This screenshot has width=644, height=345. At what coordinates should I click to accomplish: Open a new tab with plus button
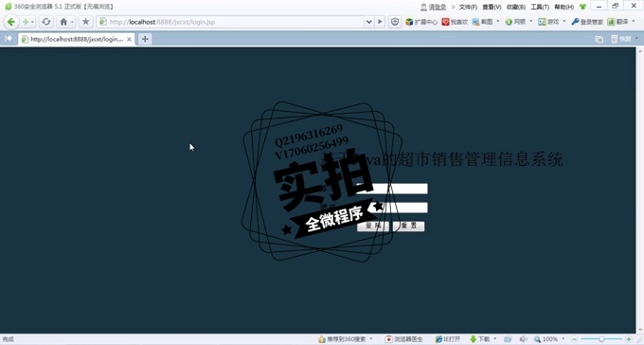(x=145, y=39)
